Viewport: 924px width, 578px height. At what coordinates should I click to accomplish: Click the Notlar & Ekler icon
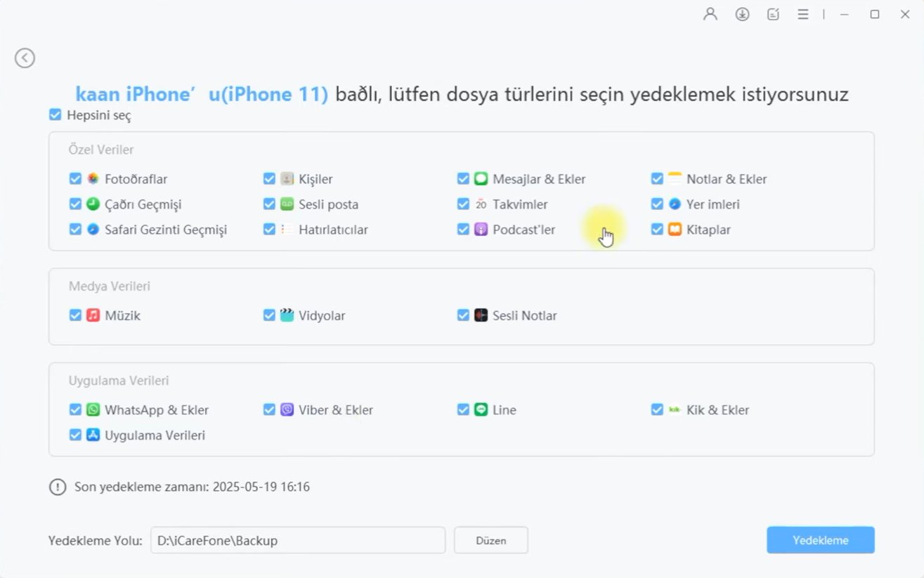point(675,179)
